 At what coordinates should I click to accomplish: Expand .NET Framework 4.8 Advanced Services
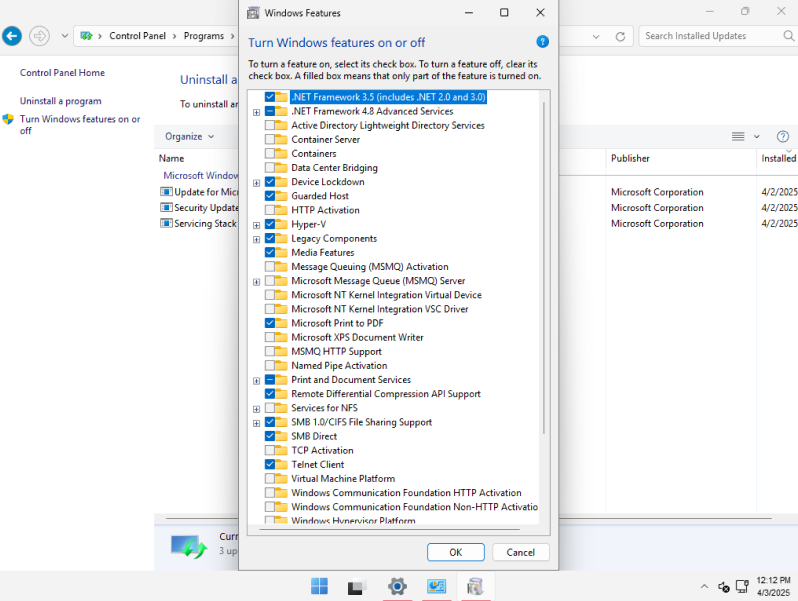pos(256,112)
